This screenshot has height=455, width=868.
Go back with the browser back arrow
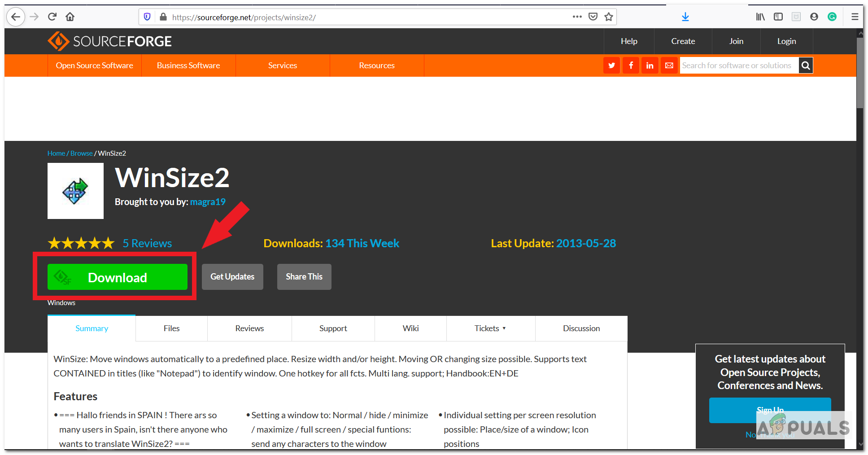16,17
